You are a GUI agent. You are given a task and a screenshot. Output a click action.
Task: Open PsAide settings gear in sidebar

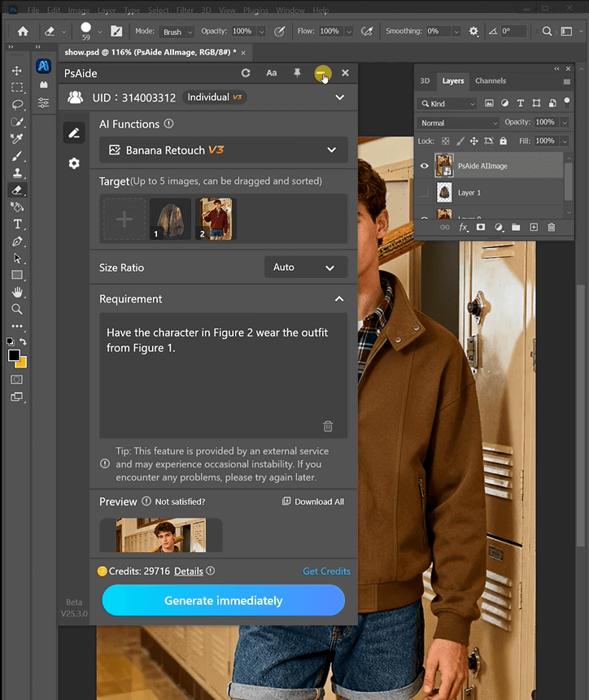click(x=74, y=163)
